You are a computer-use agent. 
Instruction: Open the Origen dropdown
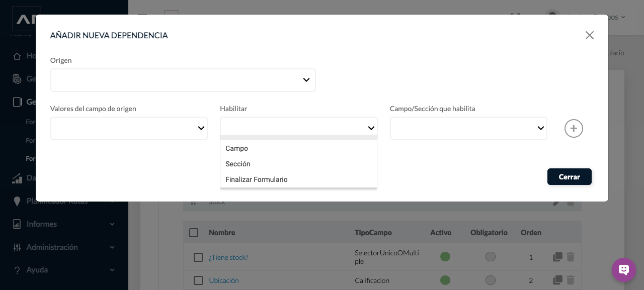click(x=183, y=80)
